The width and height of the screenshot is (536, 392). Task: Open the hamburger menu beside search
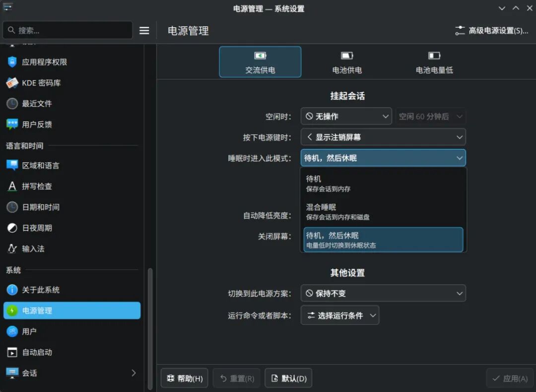tap(144, 31)
